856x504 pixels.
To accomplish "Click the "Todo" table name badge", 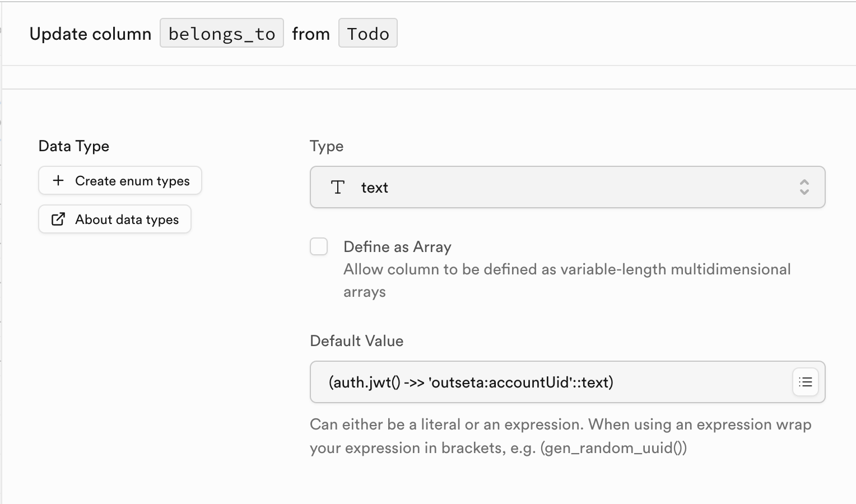I will [367, 33].
